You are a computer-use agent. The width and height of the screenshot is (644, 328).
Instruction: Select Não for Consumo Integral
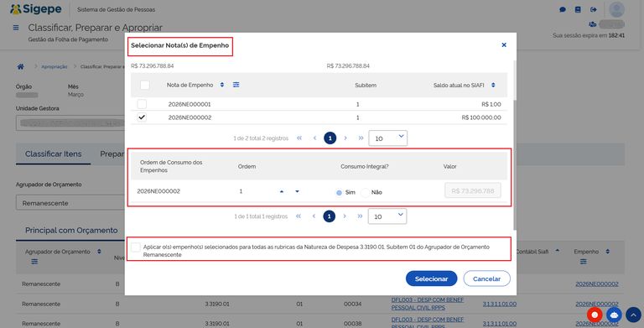point(365,192)
